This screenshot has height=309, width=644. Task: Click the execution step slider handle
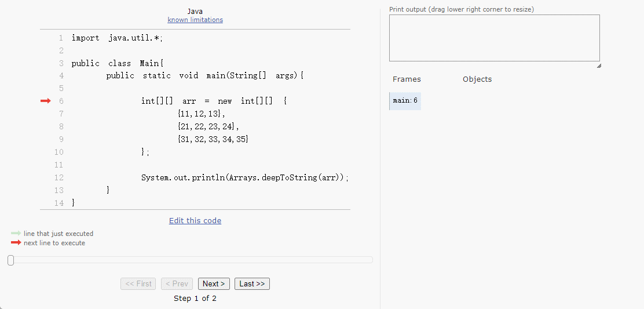point(10,260)
